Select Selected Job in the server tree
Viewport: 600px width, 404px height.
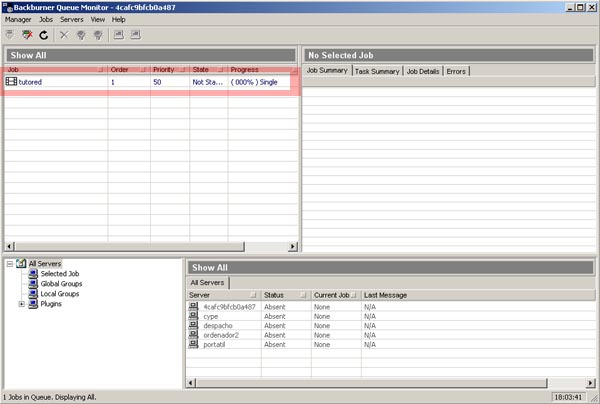tap(60, 274)
